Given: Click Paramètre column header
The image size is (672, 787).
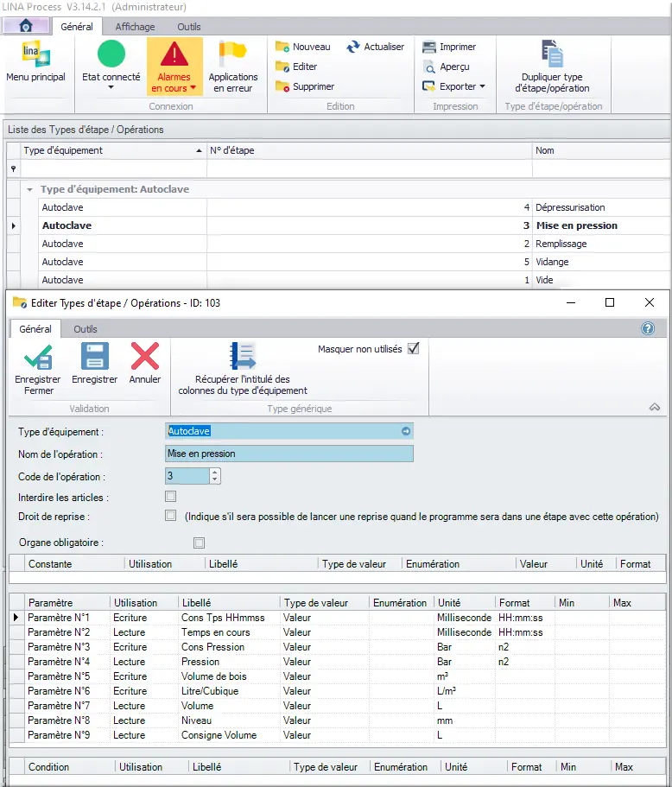Looking at the screenshot, I should [67, 603].
